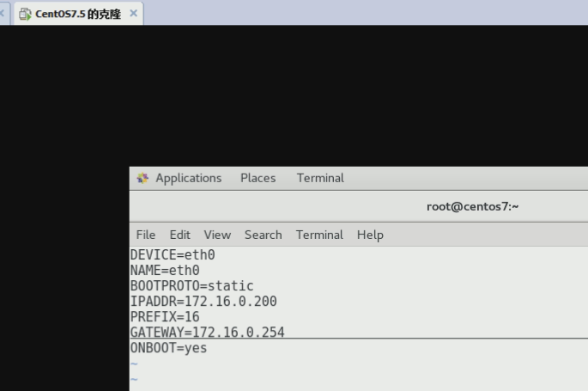Place cursor on BOOTPROTO=static line
Image resolution: width=588 pixels, height=391 pixels.
[192, 285]
